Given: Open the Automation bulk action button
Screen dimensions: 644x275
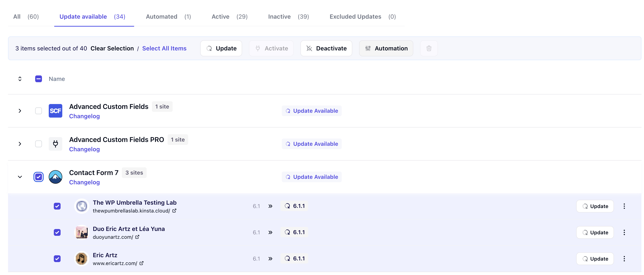Looking at the screenshot, I should 386,48.
